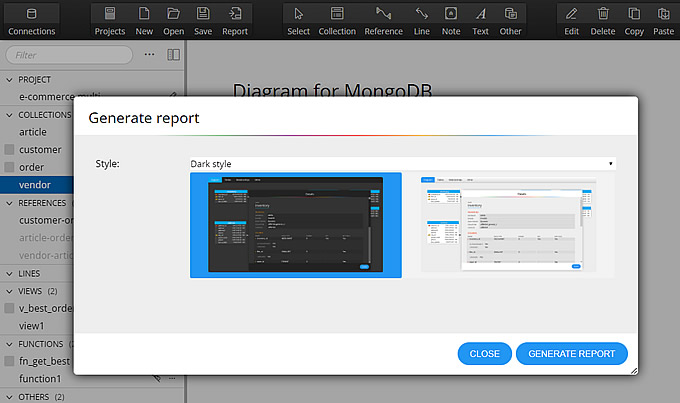Add a Collection with the toolbar
The width and height of the screenshot is (680, 403).
pyautogui.click(x=337, y=20)
